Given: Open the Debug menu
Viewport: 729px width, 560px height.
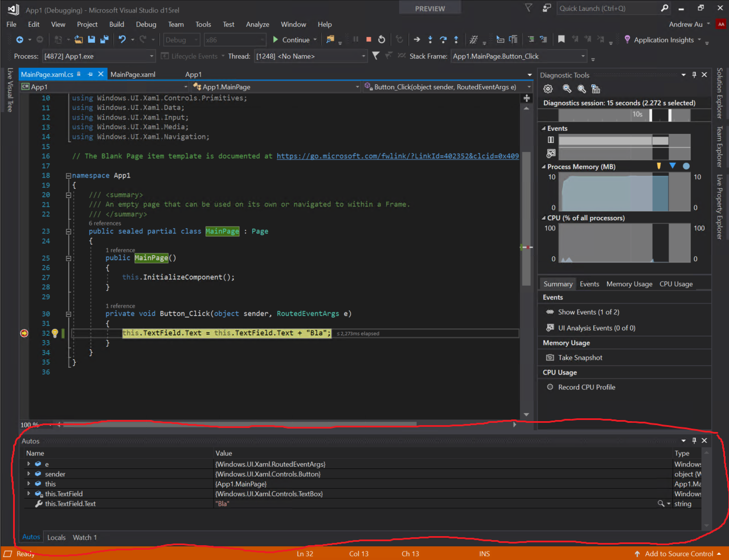Looking at the screenshot, I should (146, 24).
